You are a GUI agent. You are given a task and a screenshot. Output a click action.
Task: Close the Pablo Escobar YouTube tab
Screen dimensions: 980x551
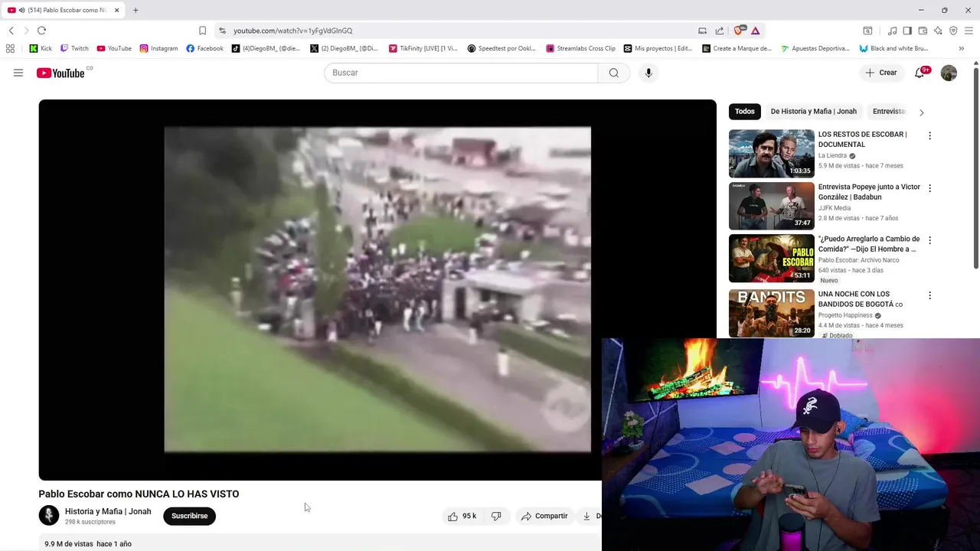pyautogui.click(x=117, y=10)
